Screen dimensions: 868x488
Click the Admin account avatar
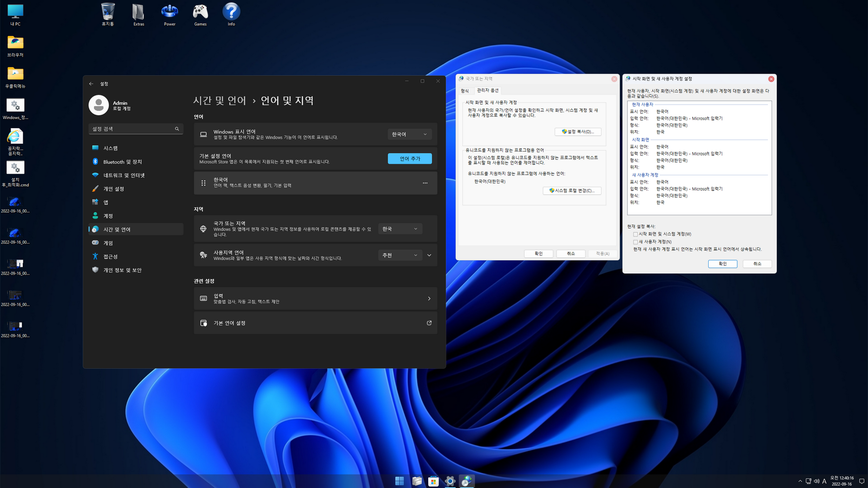(98, 105)
